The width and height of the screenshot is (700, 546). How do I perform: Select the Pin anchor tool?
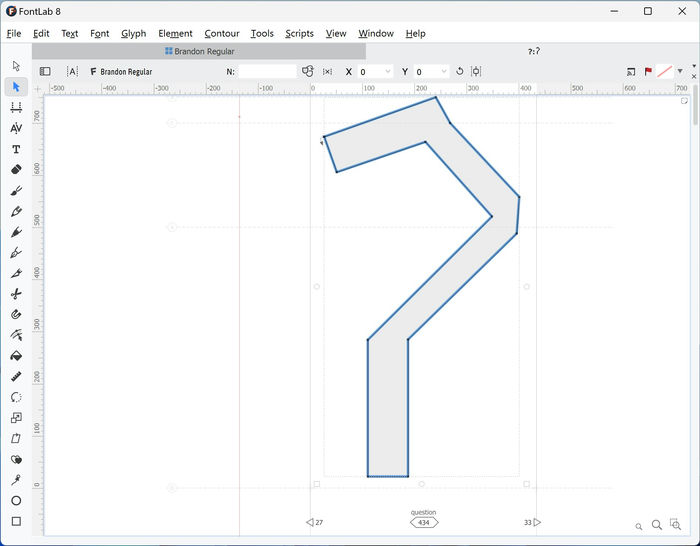pos(16,480)
